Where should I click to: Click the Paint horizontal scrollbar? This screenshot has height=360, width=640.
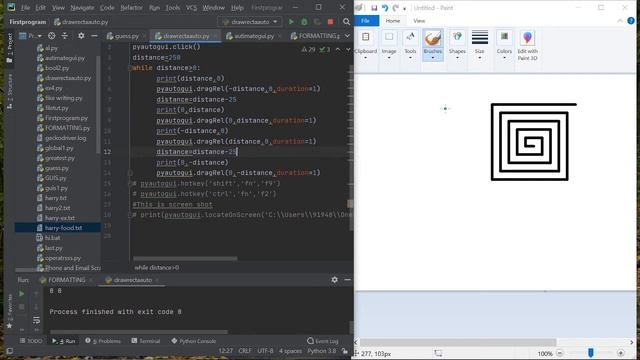pyautogui.click(x=458, y=342)
